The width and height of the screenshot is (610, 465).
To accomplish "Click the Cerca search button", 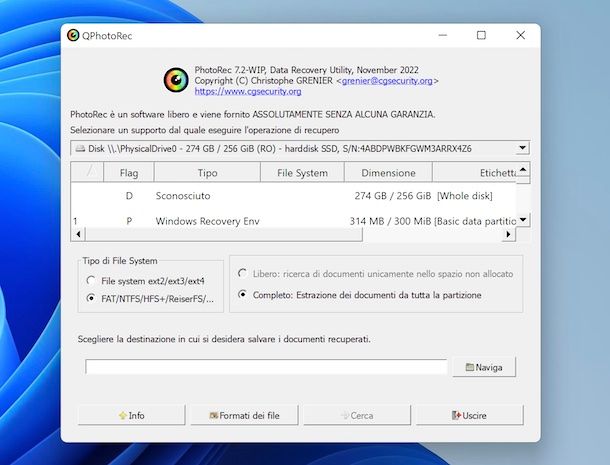I will pos(357,415).
